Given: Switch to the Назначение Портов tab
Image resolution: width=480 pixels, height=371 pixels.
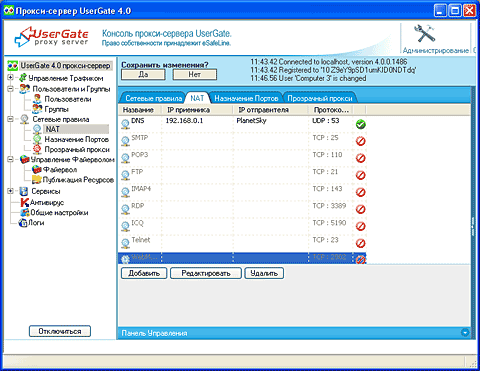Looking at the screenshot, I should click(x=246, y=98).
